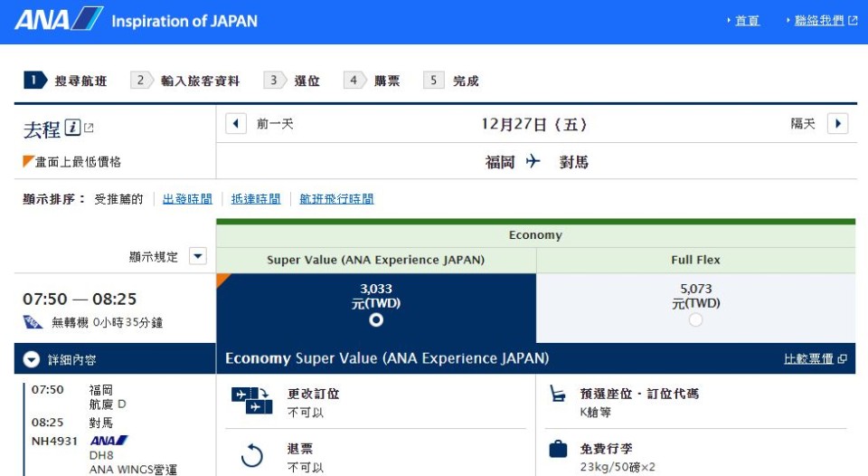Click the Economy cabin header
The width and height of the screenshot is (868, 476).
click(x=535, y=235)
